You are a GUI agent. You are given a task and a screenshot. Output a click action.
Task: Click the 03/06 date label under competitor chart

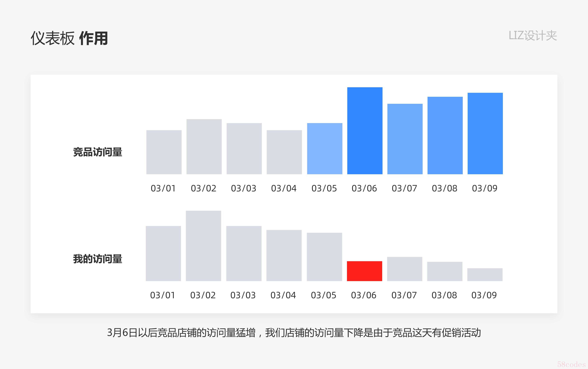click(x=364, y=188)
